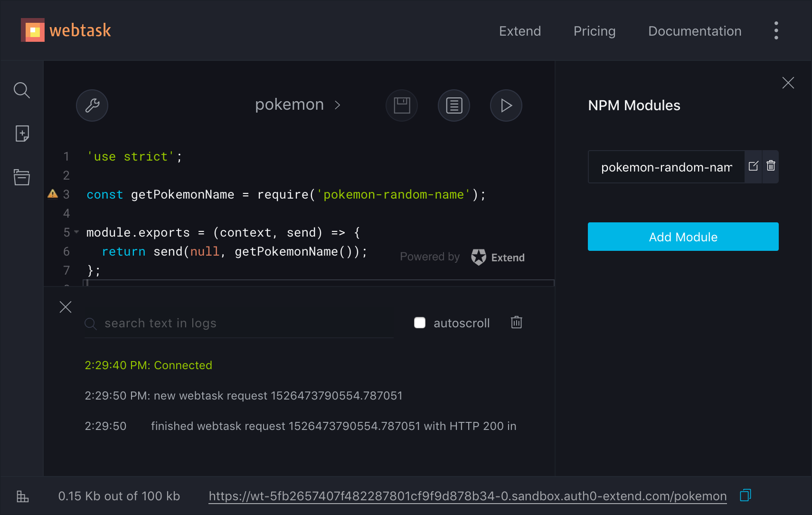The width and height of the screenshot is (812, 515).
Task: Delete the pokemon-random-name module
Action: [x=771, y=167]
